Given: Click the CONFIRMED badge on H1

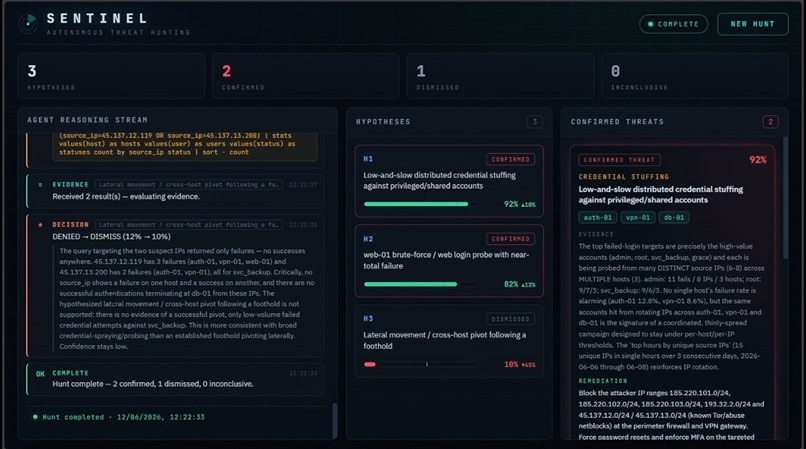Looking at the screenshot, I should point(510,159).
